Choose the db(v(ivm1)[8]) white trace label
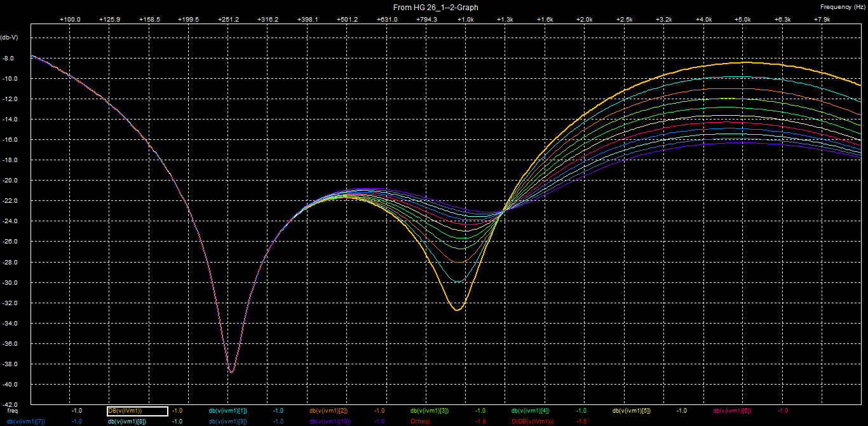Image resolution: width=868 pixels, height=426 pixels. [127, 421]
